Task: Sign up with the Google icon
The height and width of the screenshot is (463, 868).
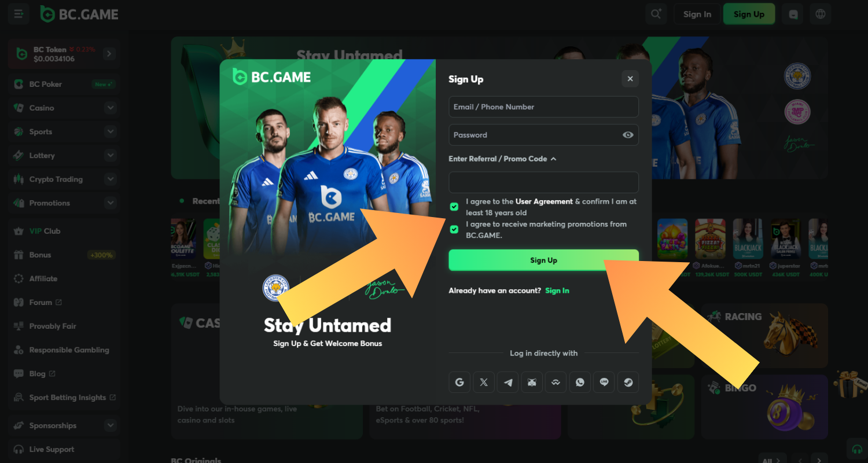Action: (459, 383)
